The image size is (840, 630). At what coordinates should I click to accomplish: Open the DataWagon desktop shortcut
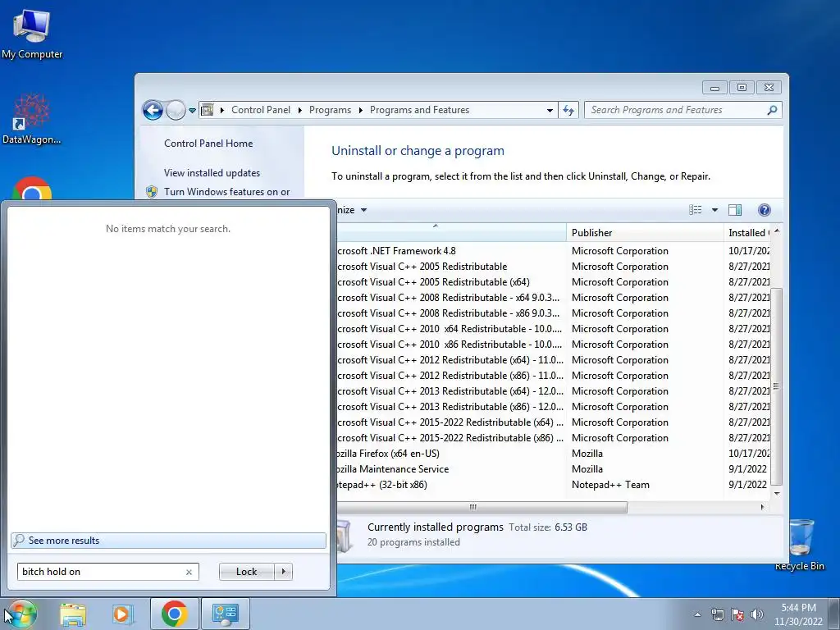click(32, 119)
